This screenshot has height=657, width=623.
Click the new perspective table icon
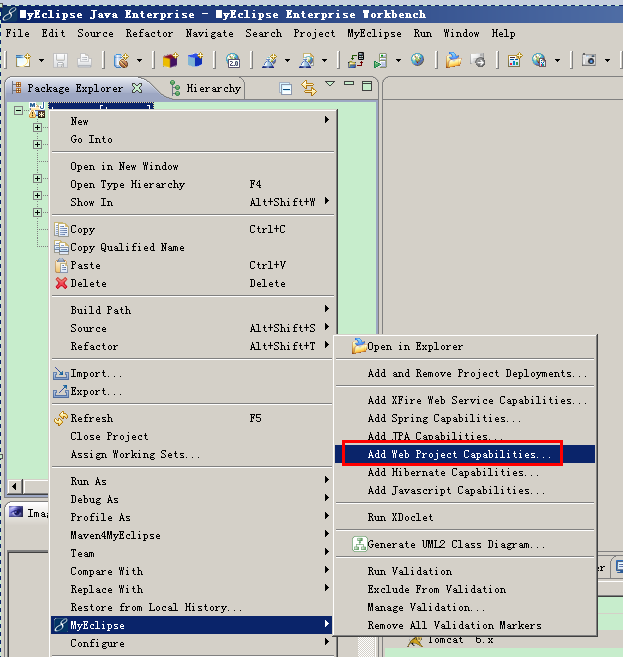click(514, 60)
